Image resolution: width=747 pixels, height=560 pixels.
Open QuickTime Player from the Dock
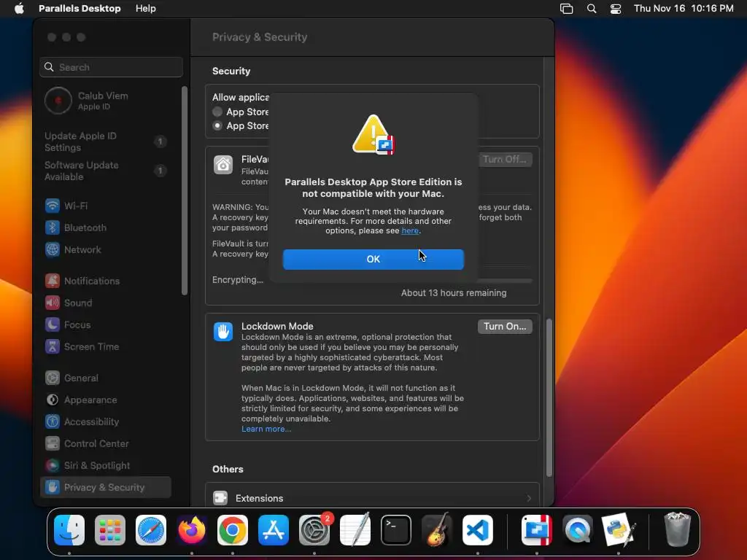pos(578,530)
